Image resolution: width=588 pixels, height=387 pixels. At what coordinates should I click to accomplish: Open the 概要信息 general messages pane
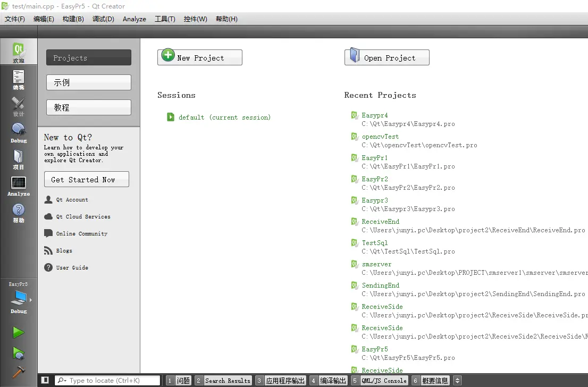coord(431,380)
